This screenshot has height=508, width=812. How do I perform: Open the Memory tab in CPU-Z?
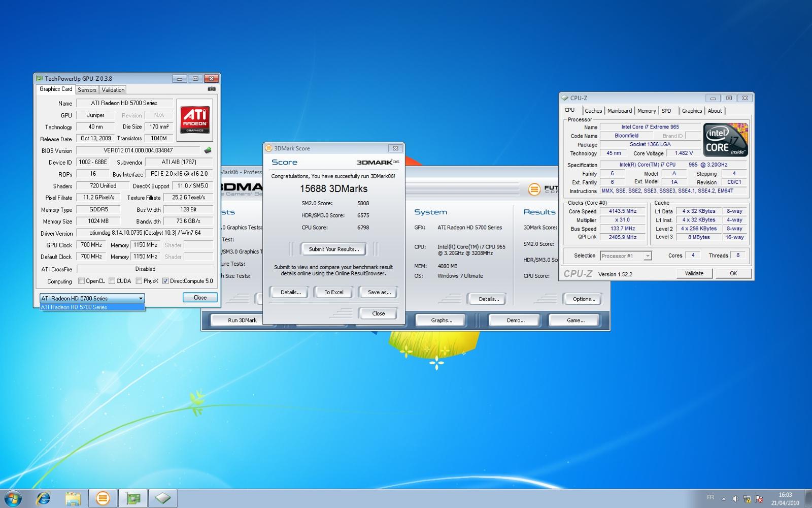click(647, 111)
